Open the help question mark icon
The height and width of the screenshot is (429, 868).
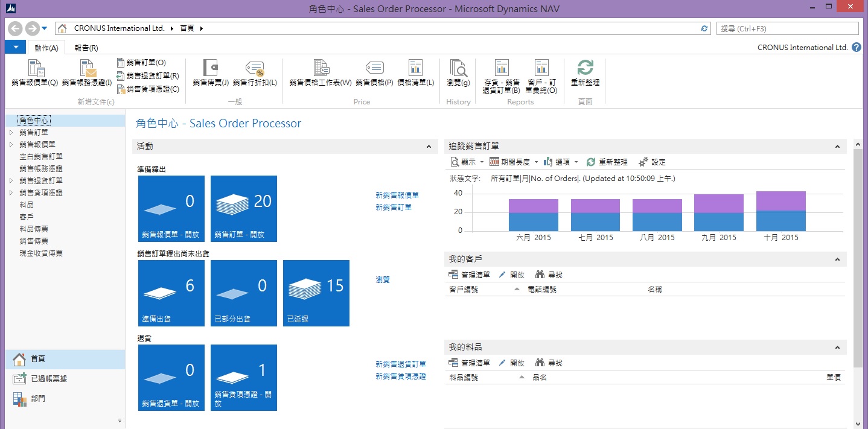857,48
